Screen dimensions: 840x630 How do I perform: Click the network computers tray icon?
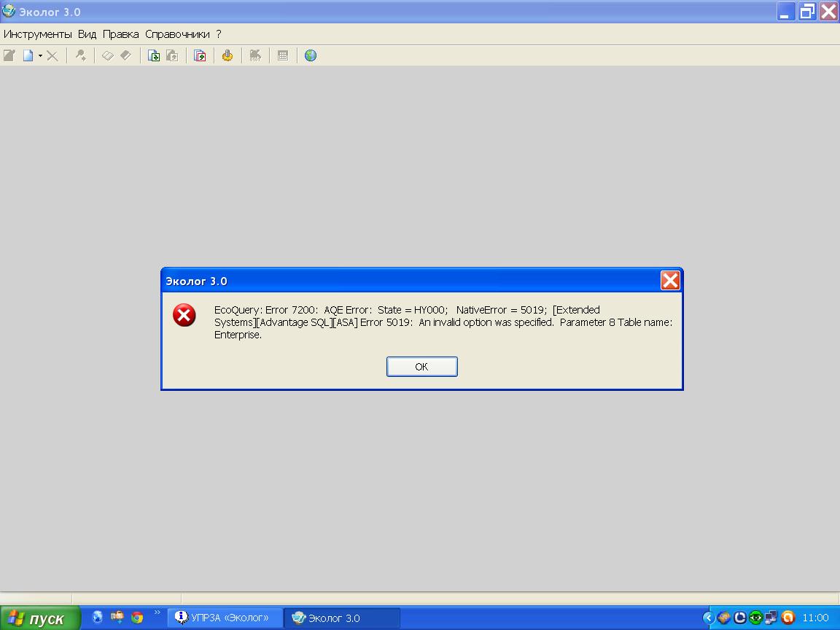(x=771, y=618)
